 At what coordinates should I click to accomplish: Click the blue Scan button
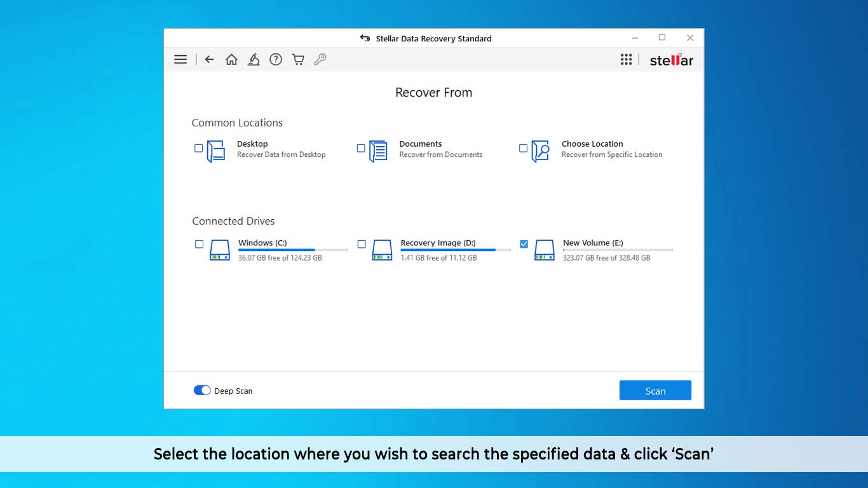pos(655,391)
